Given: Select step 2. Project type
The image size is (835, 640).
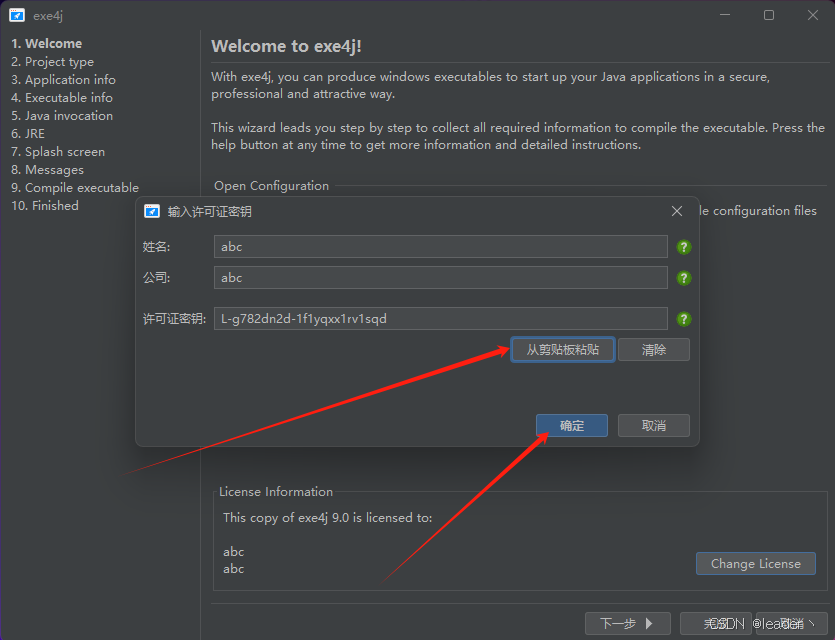Looking at the screenshot, I should 53,62.
